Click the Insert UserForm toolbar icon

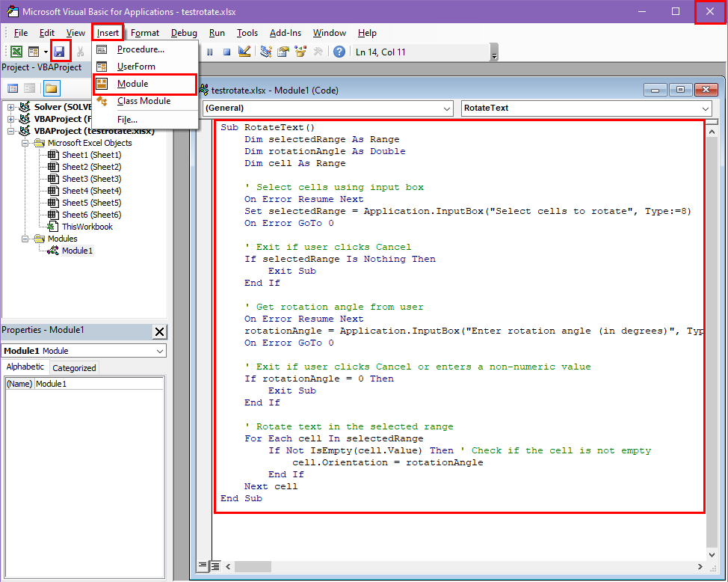click(x=34, y=52)
